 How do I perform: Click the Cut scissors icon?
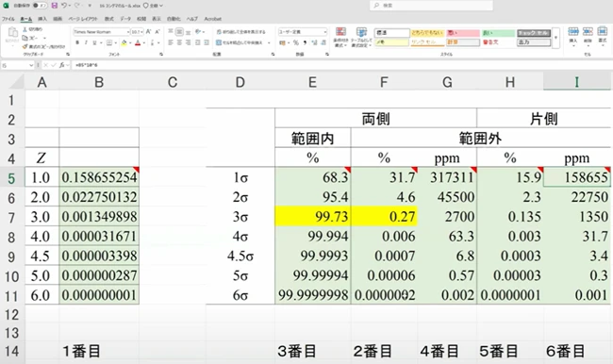click(25, 29)
